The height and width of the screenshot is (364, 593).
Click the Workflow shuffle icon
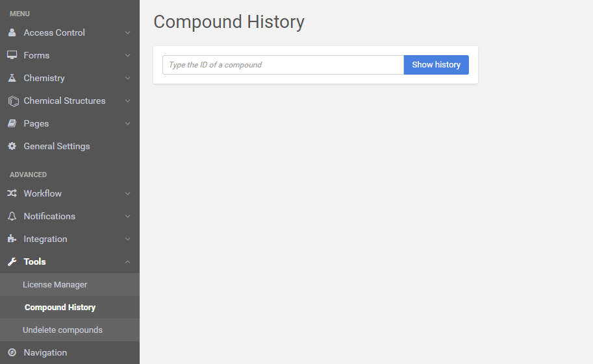click(12, 193)
